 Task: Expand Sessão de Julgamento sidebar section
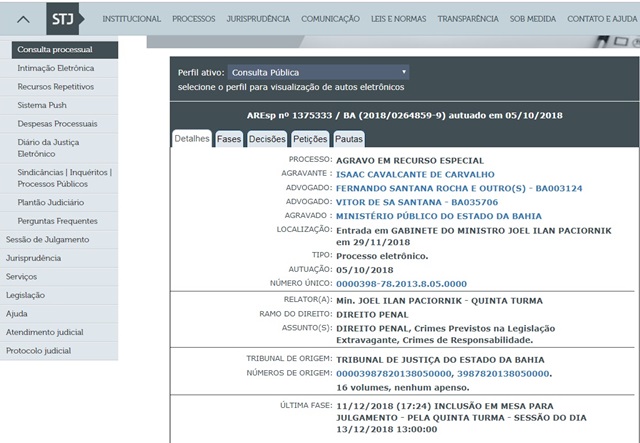[x=47, y=239]
